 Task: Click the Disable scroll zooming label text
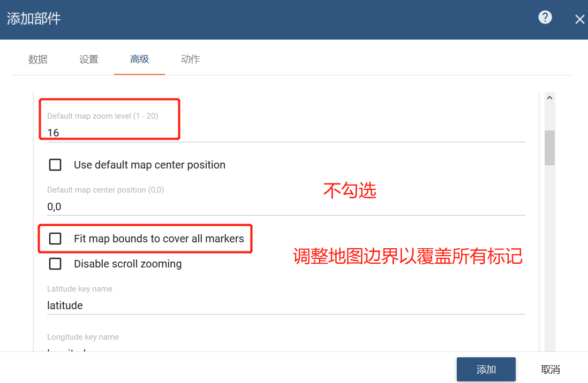tap(128, 264)
